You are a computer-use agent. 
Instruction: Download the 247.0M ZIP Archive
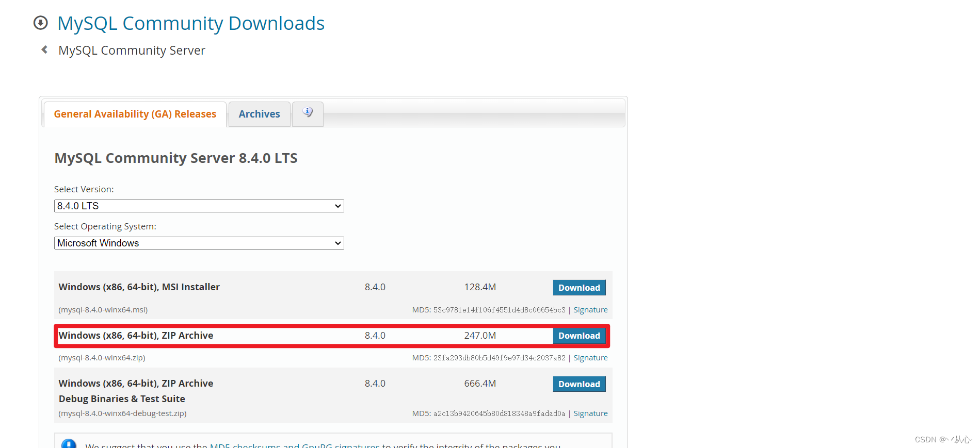click(579, 336)
